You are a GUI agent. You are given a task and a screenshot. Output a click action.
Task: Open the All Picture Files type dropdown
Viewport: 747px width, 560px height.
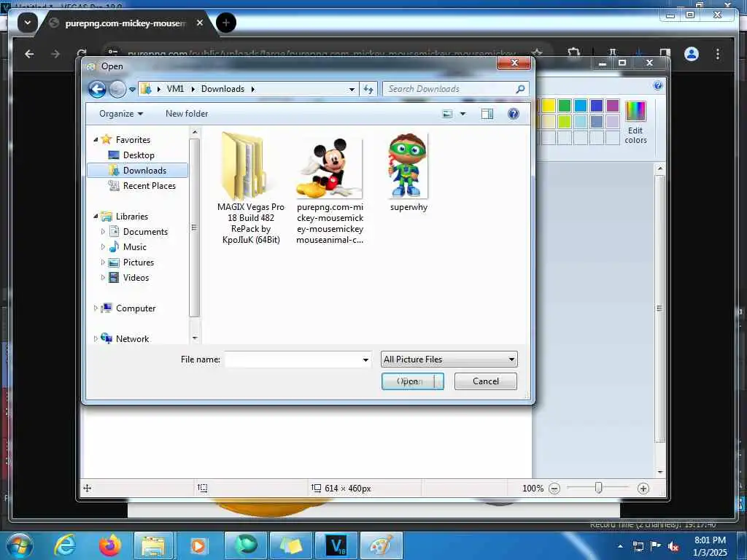click(x=449, y=359)
